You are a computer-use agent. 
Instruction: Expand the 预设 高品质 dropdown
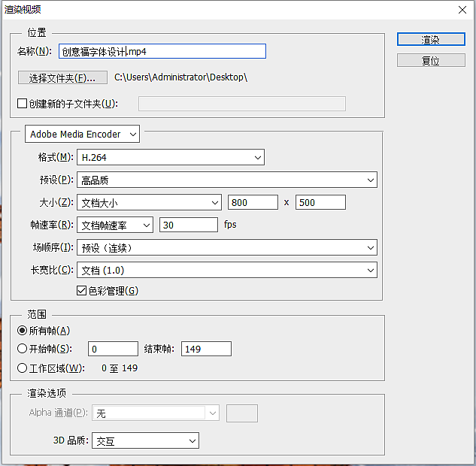pyautogui.click(x=227, y=180)
